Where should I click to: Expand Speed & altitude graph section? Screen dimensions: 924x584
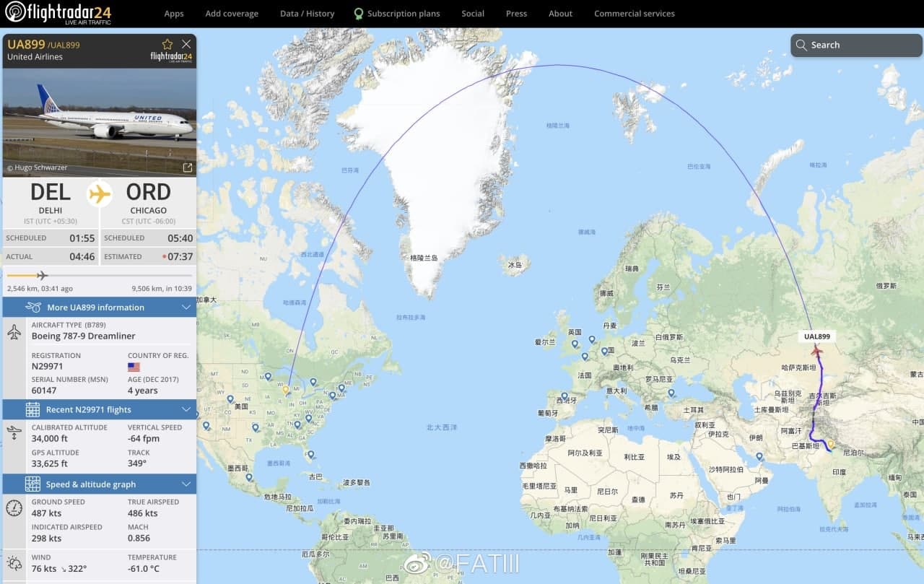[x=100, y=484]
